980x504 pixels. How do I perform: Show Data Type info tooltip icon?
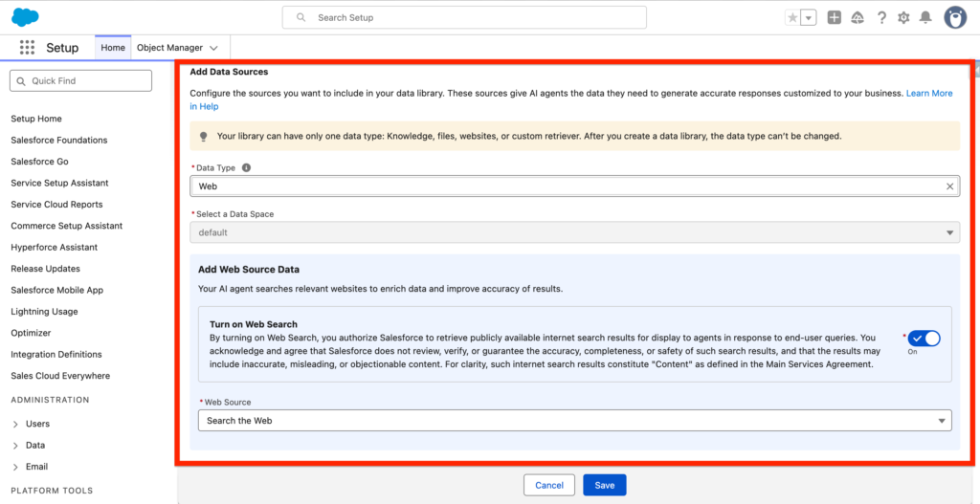[x=246, y=168]
